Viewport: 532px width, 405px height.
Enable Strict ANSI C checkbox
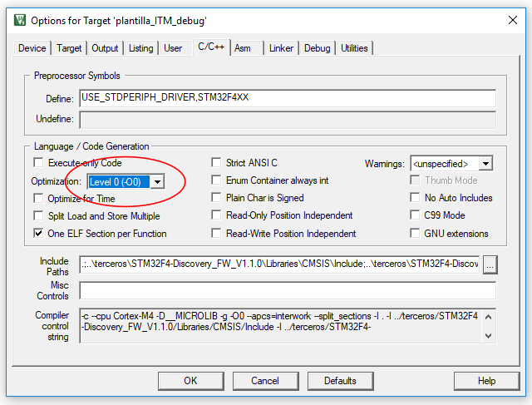click(x=216, y=163)
